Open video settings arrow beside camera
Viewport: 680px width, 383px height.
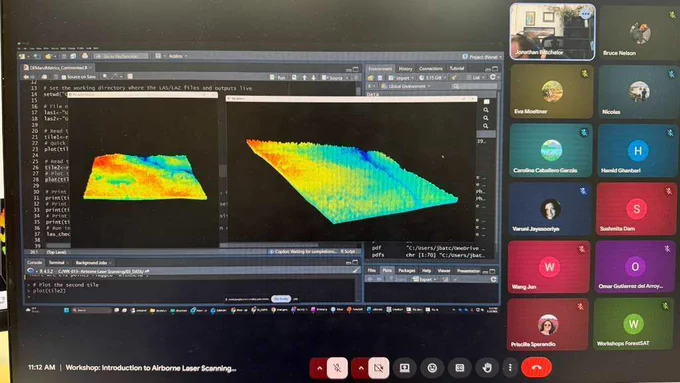(x=361, y=368)
